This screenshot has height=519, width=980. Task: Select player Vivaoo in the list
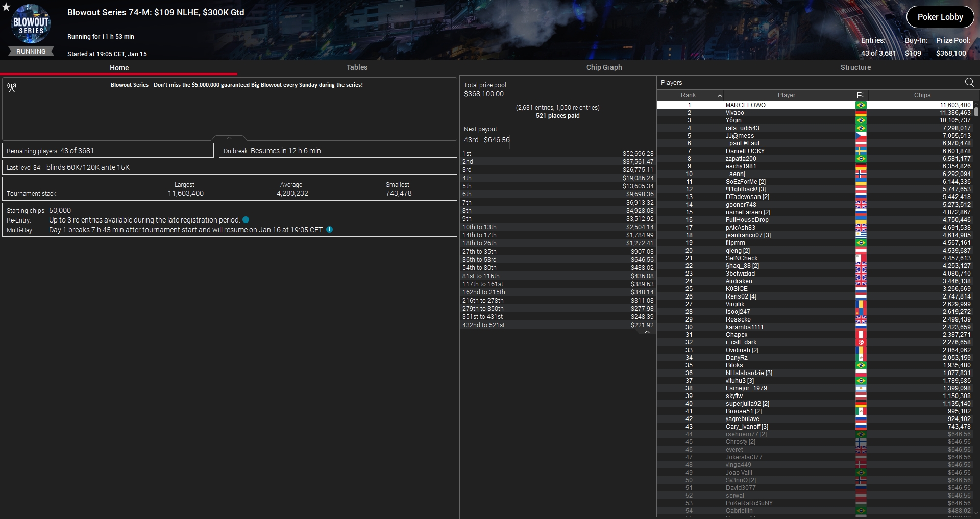pos(735,113)
